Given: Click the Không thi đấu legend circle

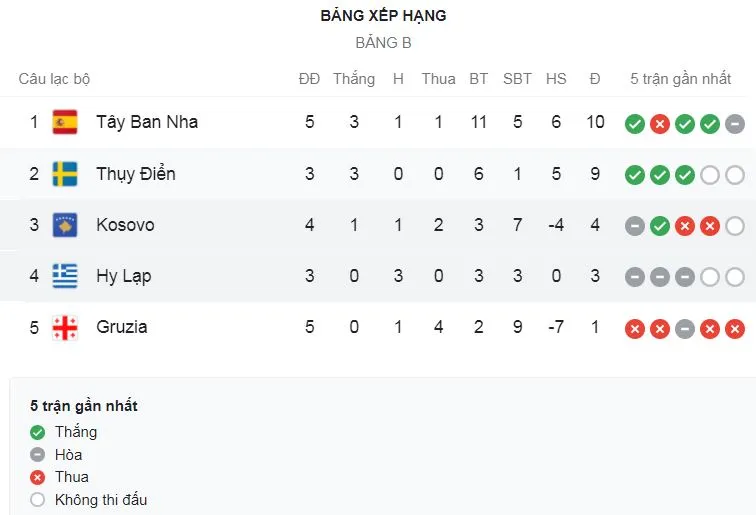Looking at the screenshot, I should 38,499.
